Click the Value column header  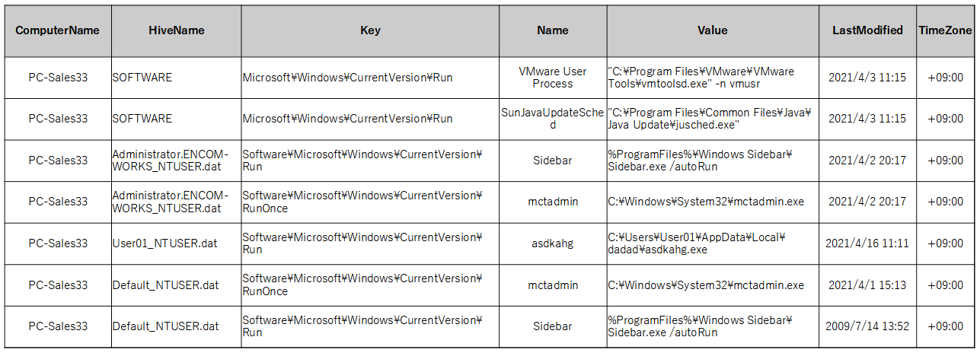(x=713, y=30)
